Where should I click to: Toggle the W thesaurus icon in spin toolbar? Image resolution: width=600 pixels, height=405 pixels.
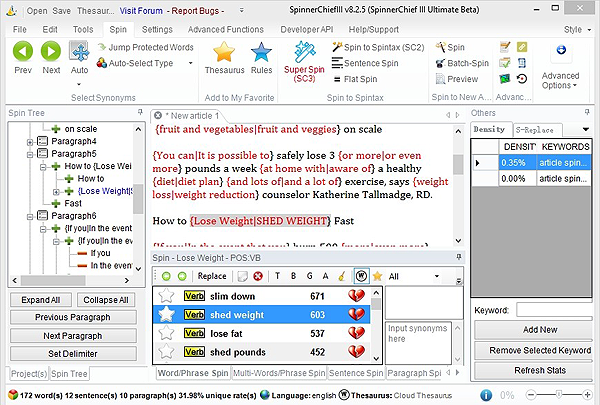click(361, 276)
